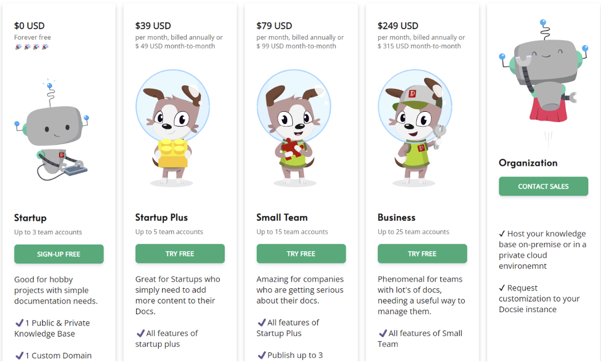Click TRY FREE under Business plan
The width and height of the screenshot is (601, 364).
click(x=422, y=254)
